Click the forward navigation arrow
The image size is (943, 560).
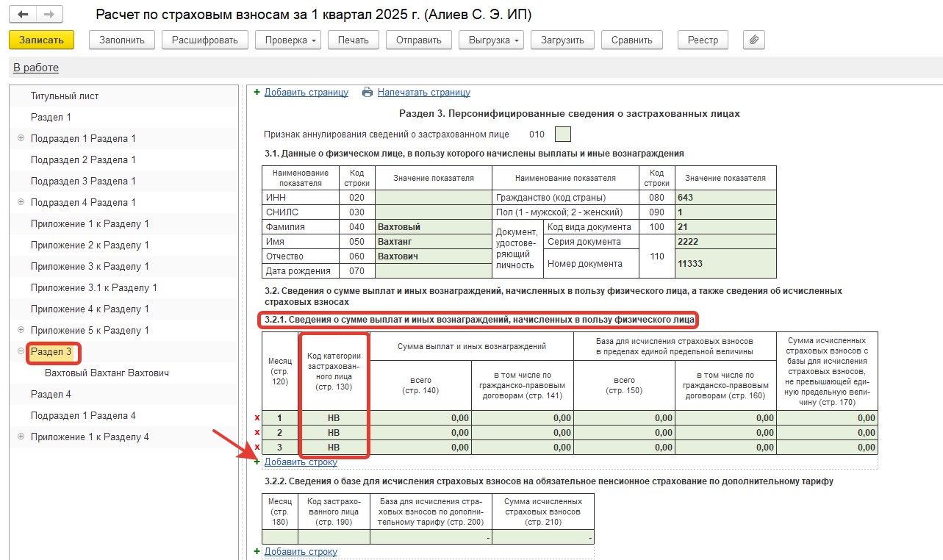[x=49, y=15]
